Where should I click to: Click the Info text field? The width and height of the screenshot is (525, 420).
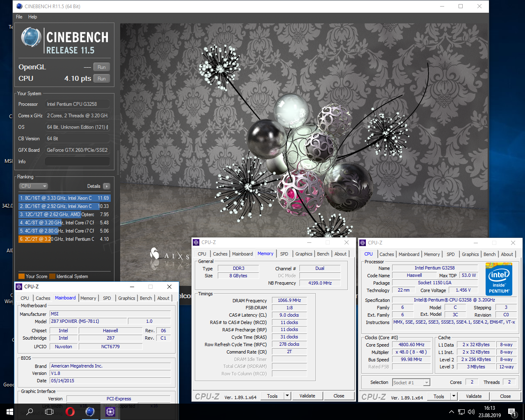pos(77,162)
